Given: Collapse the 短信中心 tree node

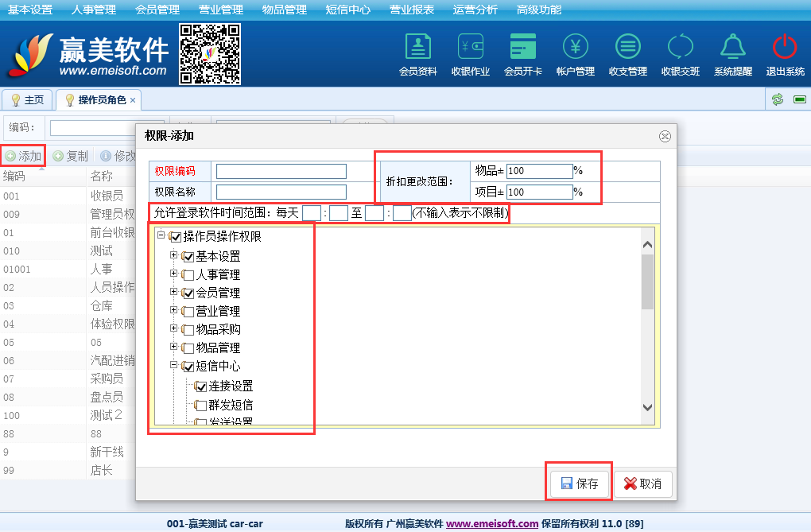Looking at the screenshot, I should tap(174, 366).
